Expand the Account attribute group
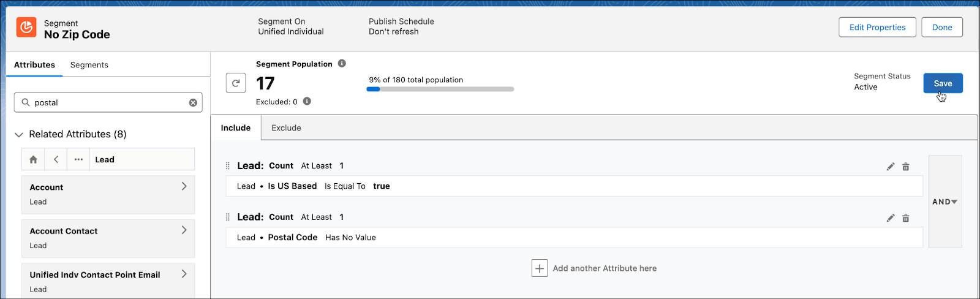 108,194
